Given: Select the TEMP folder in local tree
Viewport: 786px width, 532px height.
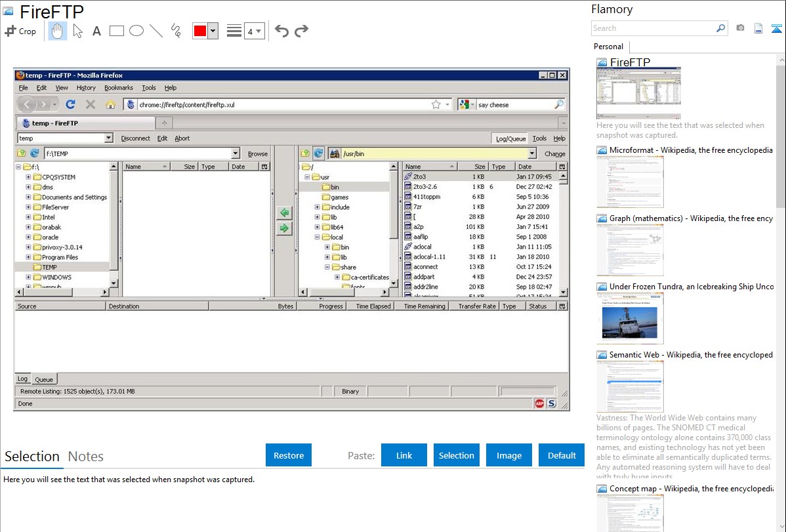Looking at the screenshot, I should tap(49, 267).
